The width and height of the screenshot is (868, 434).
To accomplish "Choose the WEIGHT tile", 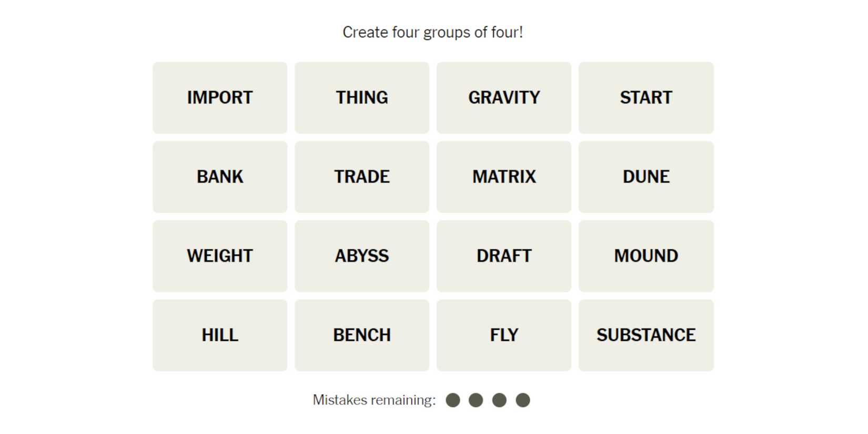I will coord(220,256).
